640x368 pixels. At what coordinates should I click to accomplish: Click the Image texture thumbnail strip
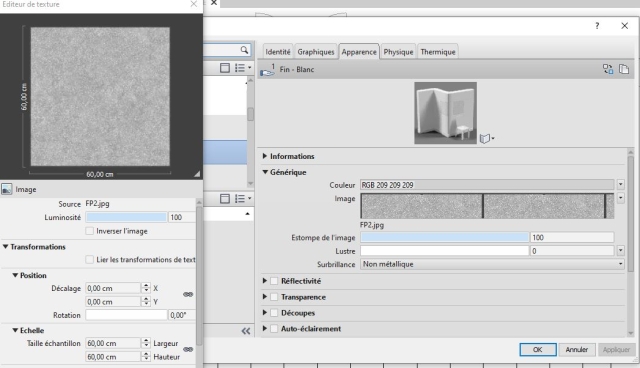pos(487,206)
